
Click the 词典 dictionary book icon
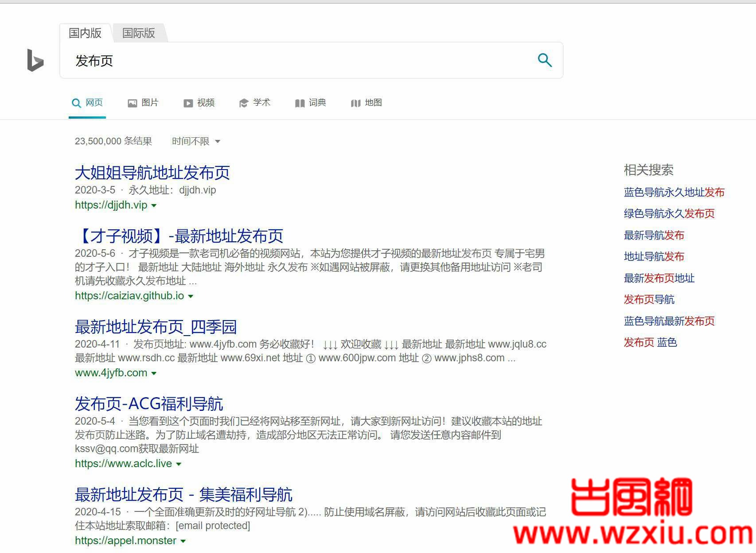pos(300,103)
